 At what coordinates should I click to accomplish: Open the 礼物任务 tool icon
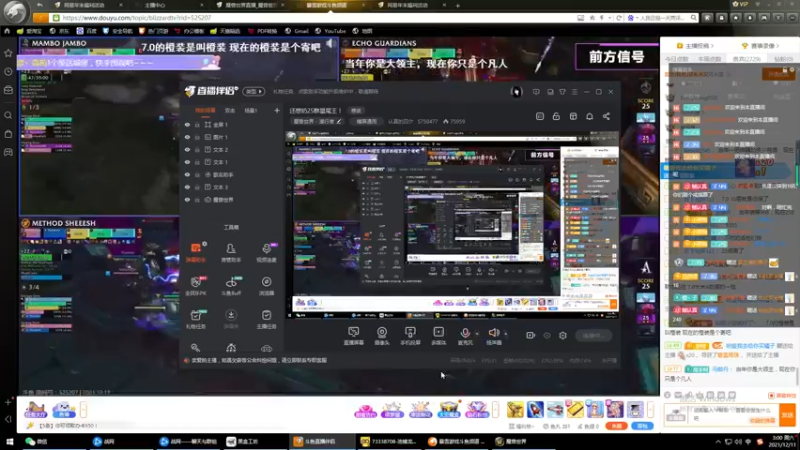point(196,316)
